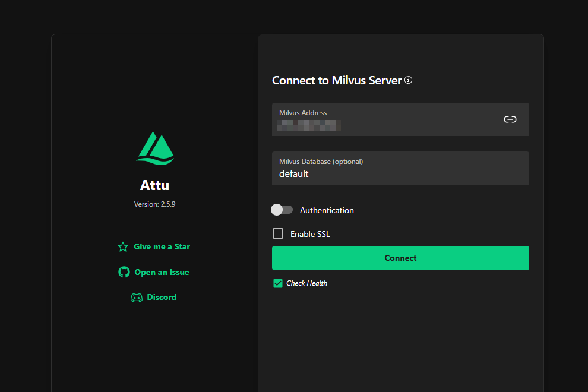
Task: Click the Check Health label
Action: pos(306,283)
